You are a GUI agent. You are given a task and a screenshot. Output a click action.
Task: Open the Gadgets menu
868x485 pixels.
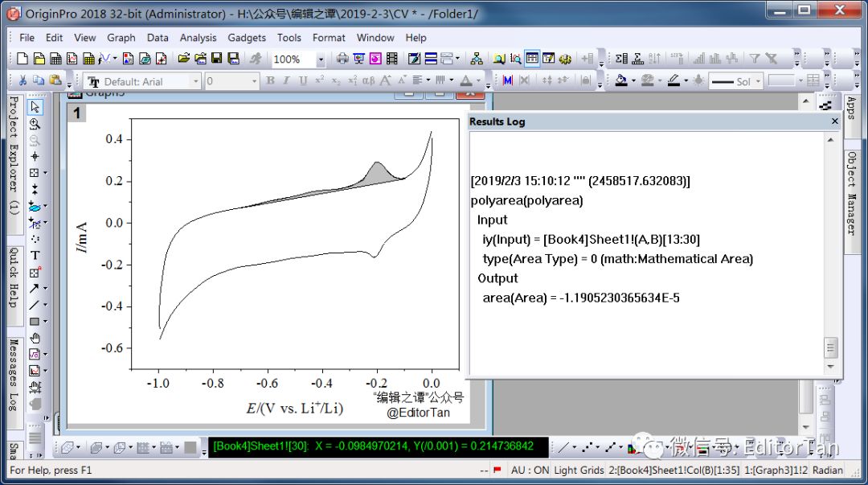click(247, 38)
